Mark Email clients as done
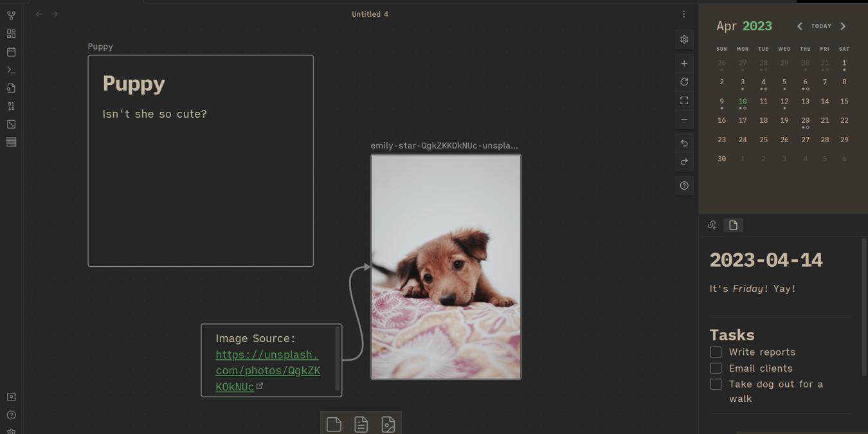 (x=716, y=368)
